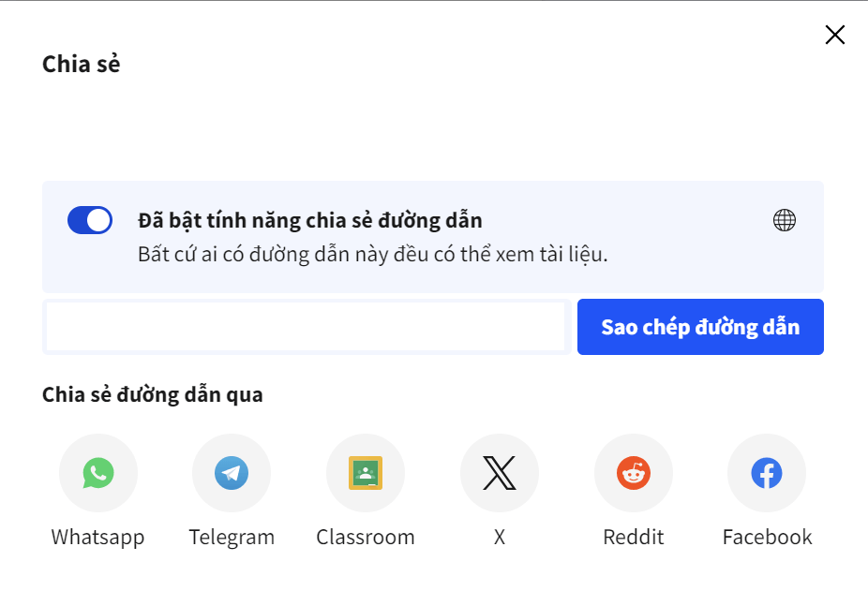Share to Google Classroom icon
868x591 pixels.
coord(366,473)
